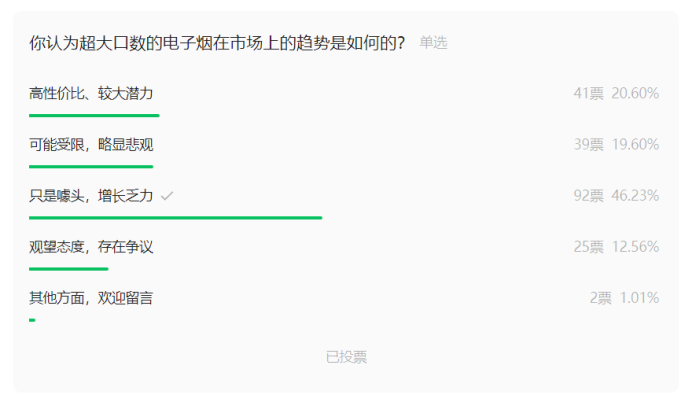Click the green progress bar under 高性价比、较大潜力
This screenshot has height=413, width=692.
click(x=94, y=115)
